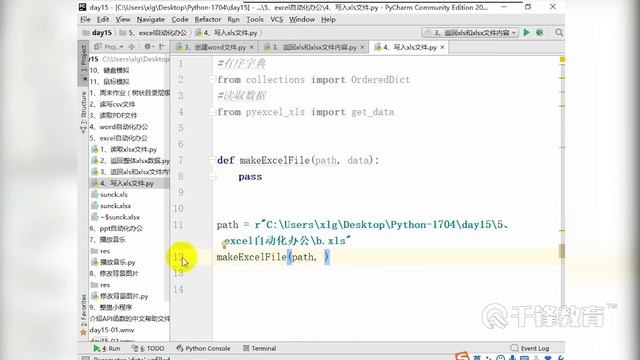
Task: Select '11、鼠标模拟' folder in project tree
Action: pos(109,82)
